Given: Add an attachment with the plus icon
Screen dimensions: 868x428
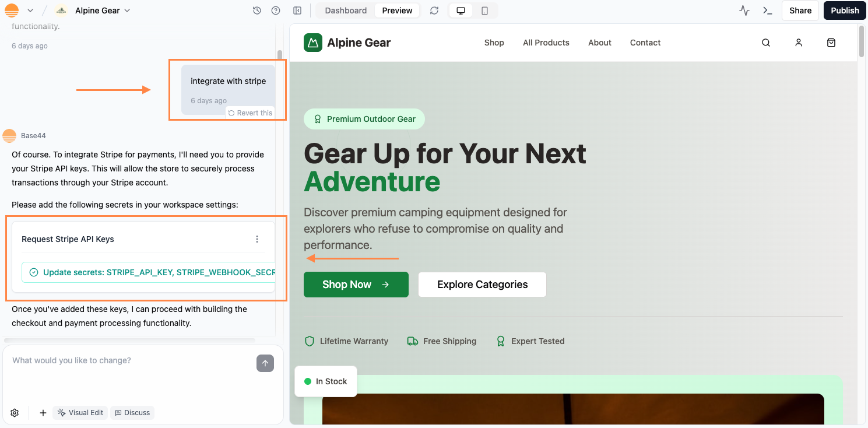Looking at the screenshot, I should [43, 413].
